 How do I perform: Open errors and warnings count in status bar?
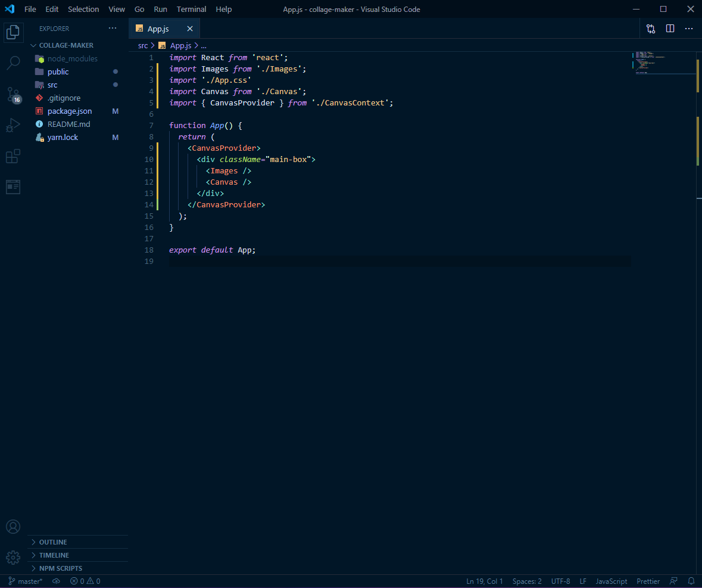(x=85, y=581)
